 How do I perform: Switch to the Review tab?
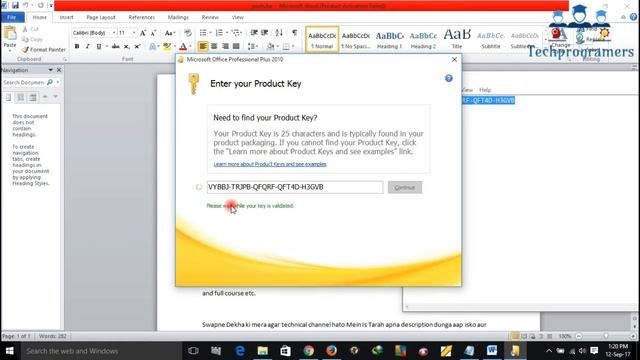tap(210, 17)
